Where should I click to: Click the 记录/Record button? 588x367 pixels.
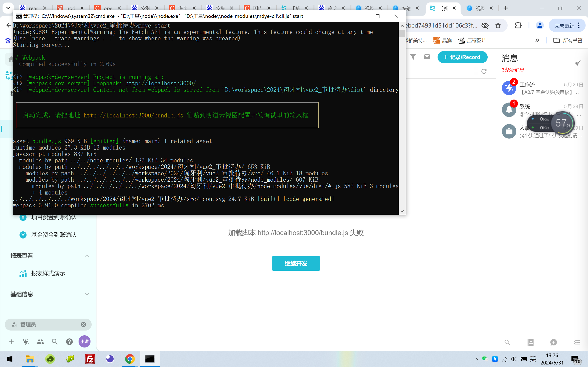point(462,57)
